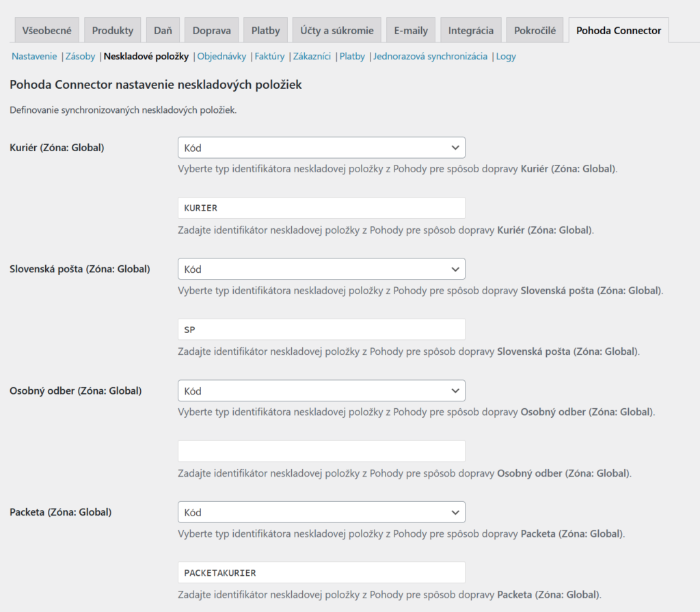Expand the Osobný odber identifier type dropdown

click(x=321, y=391)
